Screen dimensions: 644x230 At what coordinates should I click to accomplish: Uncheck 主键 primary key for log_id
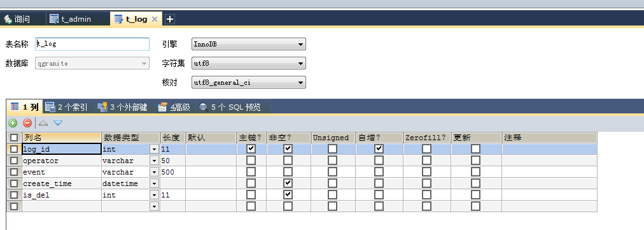click(251, 148)
